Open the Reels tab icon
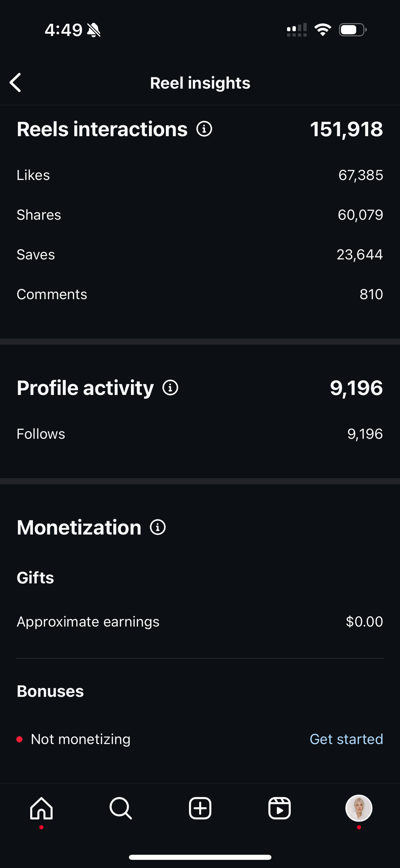The width and height of the screenshot is (400, 868). 280,808
